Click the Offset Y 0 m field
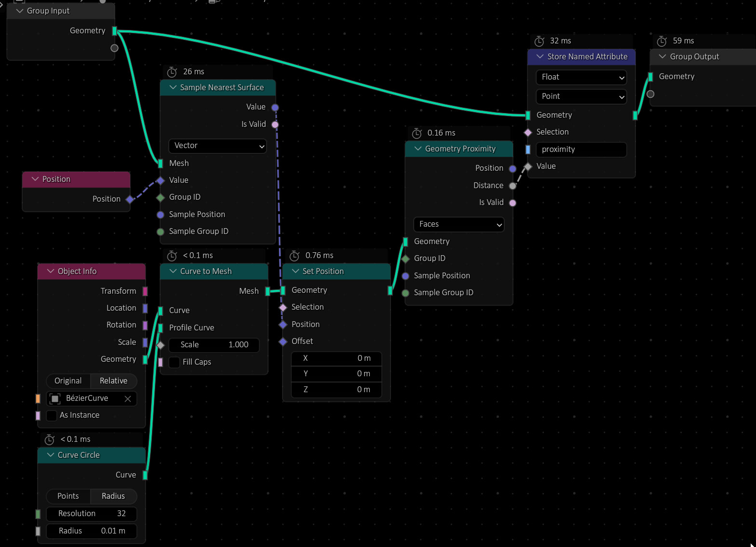This screenshot has height=547, width=756. (x=337, y=374)
